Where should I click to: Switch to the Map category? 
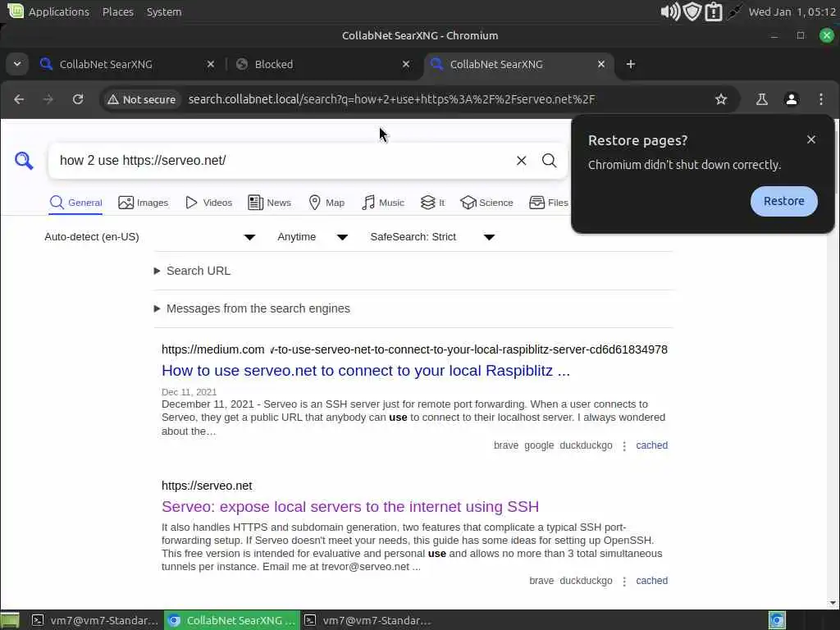click(326, 203)
